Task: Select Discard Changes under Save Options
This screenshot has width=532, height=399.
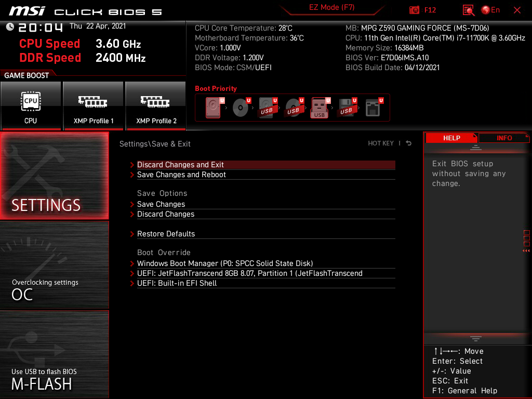Action: [266, 214]
